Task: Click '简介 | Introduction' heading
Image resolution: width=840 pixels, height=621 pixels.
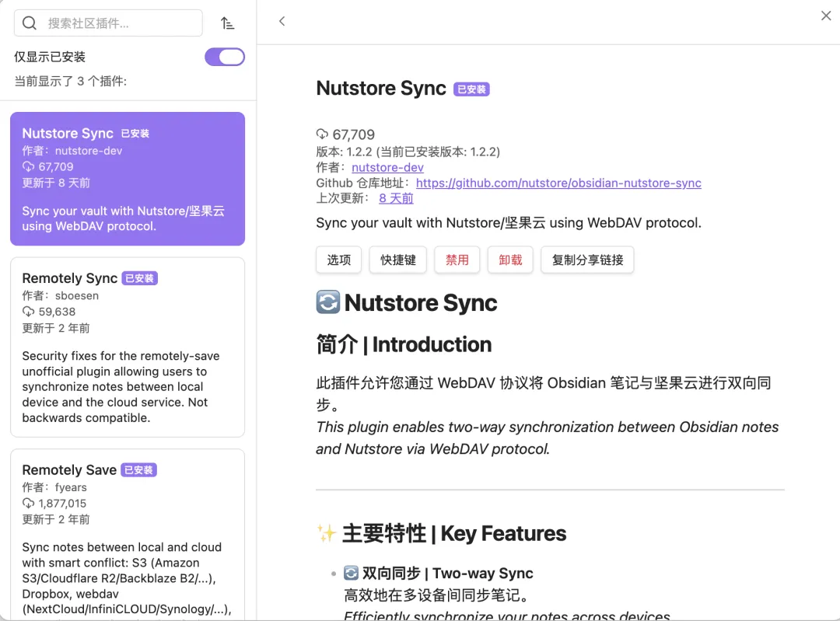Action: 404,344
